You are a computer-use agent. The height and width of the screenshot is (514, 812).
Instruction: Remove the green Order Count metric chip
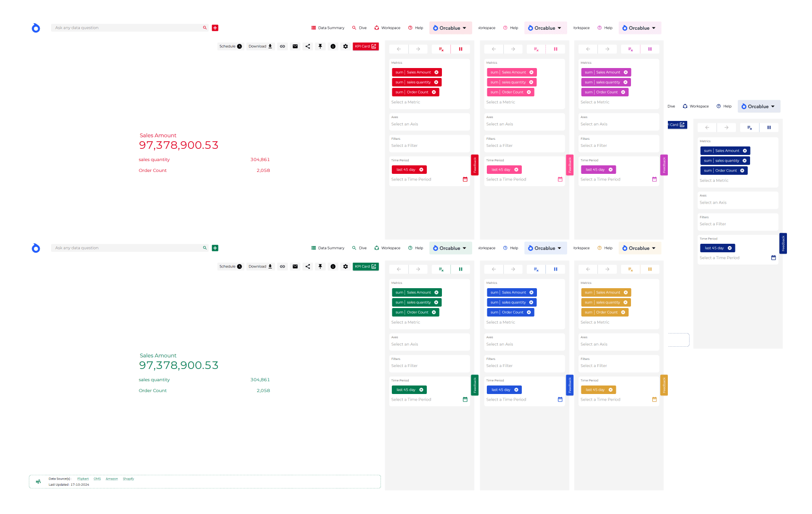[434, 312]
